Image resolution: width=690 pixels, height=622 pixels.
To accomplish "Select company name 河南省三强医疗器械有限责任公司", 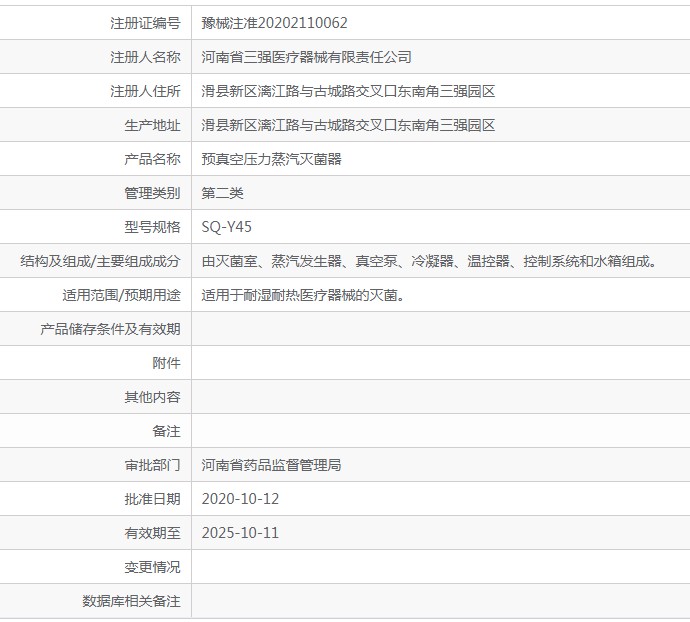I will pyautogui.click(x=306, y=57).
